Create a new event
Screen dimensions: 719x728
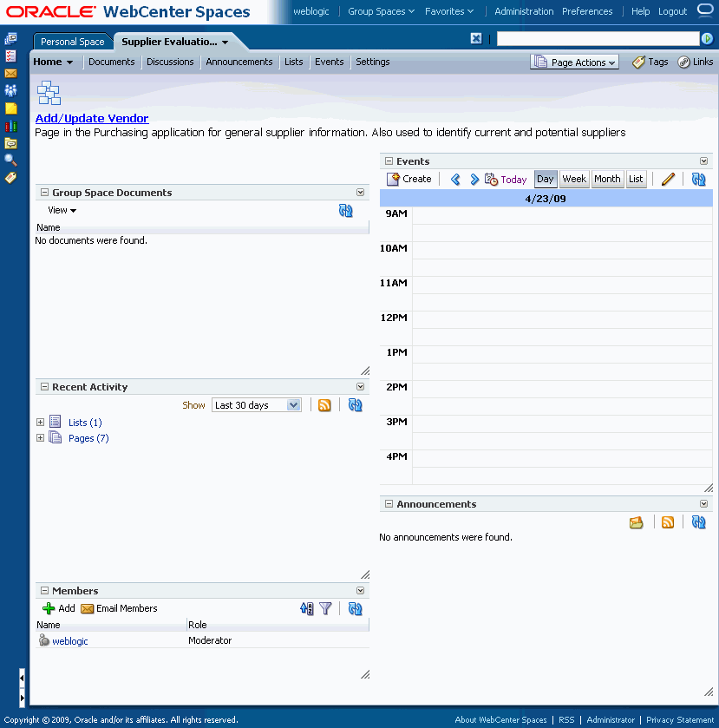(x=409, y=180)
